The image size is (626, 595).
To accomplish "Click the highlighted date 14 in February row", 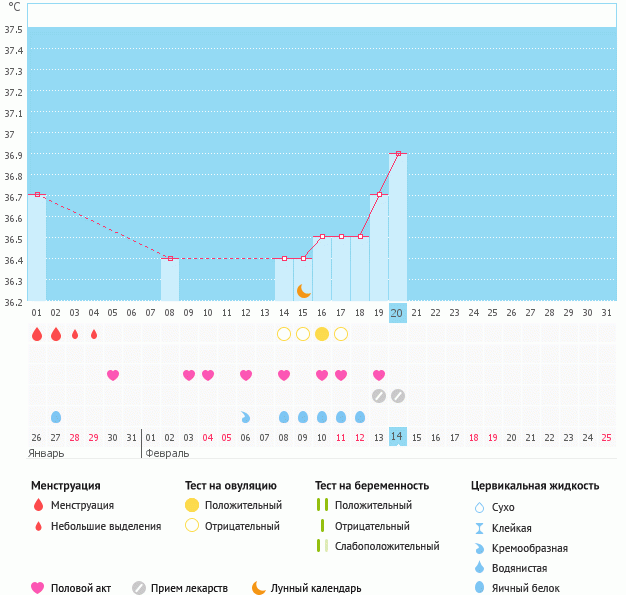I will [x=398, y=437].
